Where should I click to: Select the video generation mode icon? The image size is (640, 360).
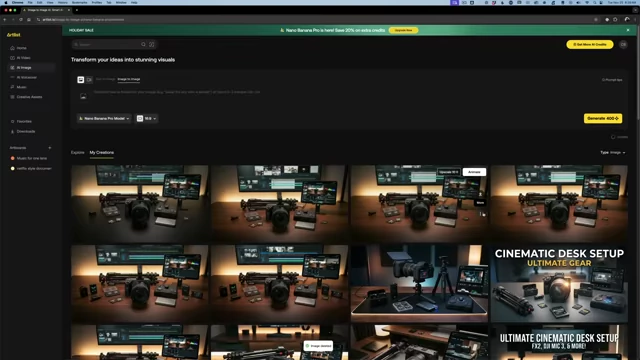[x=89, y=80]
